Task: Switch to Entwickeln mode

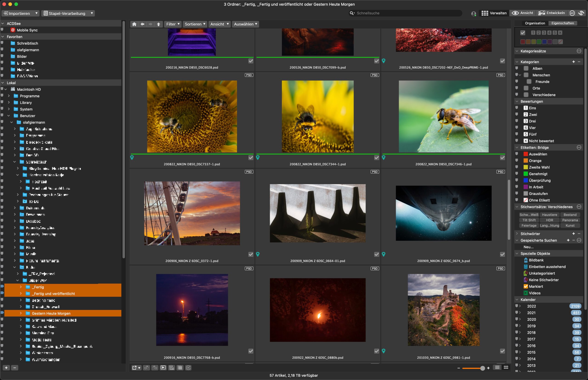Action: pos(551,13)
